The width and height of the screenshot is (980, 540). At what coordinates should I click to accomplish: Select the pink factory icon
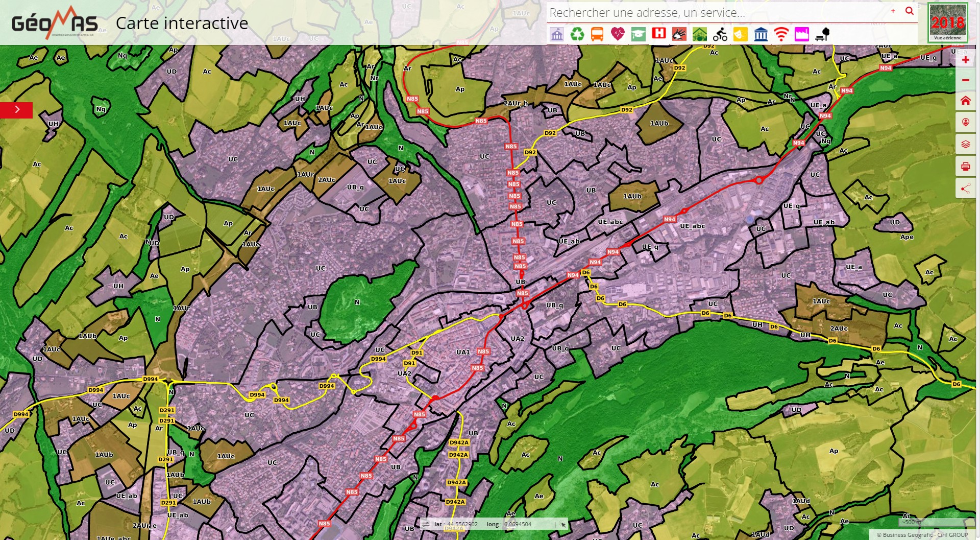(x=801, y=34)
